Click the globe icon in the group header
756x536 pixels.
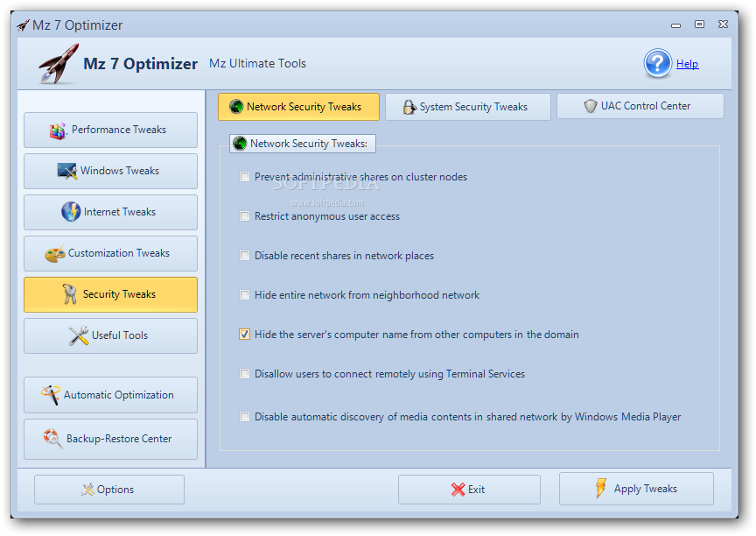[x=240, y=144]
